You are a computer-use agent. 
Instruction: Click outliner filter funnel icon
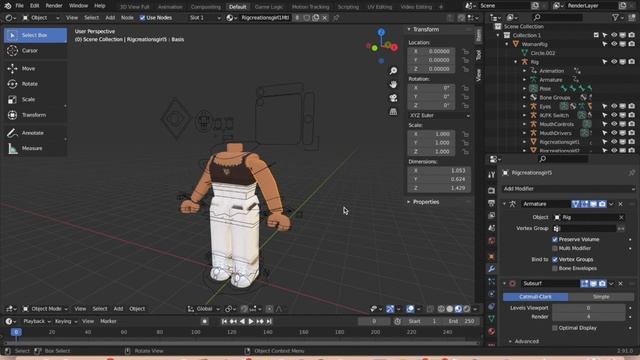[x=615, y=18]
